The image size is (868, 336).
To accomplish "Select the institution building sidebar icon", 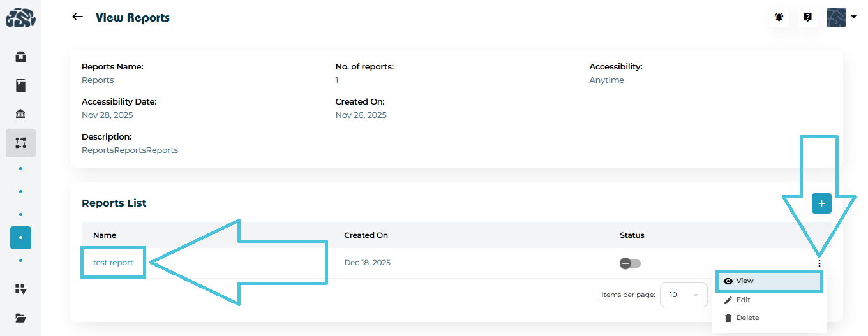I will tap(20, 114).
